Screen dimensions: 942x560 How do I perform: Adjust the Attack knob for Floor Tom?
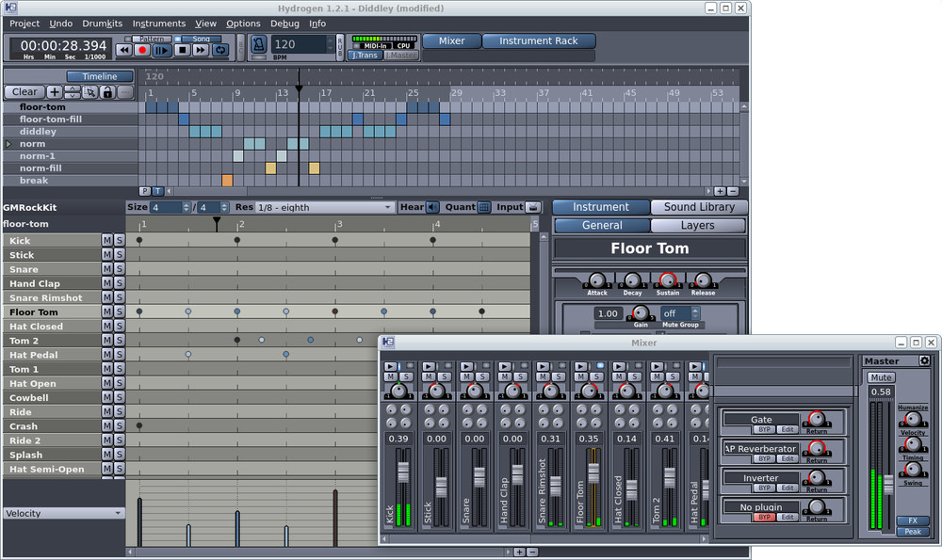coord(596,280)
